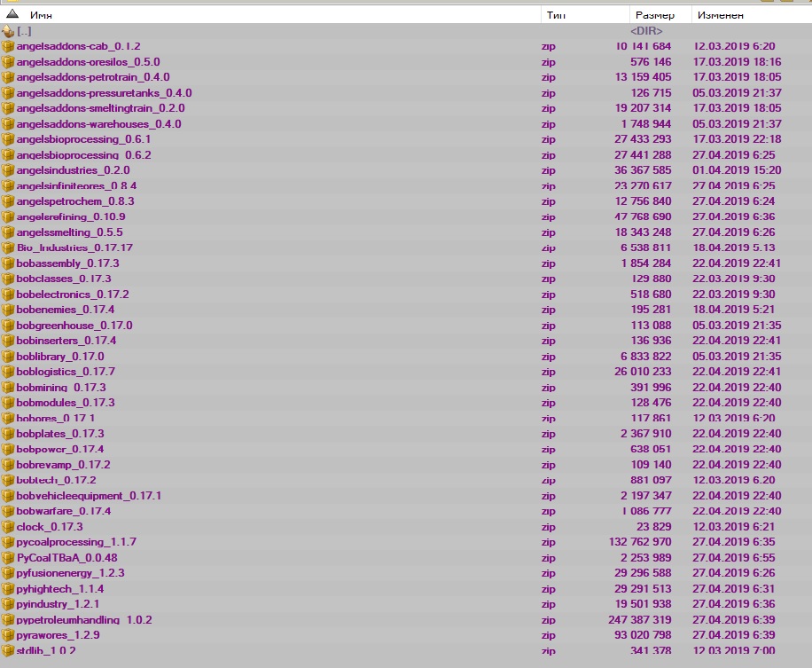Select the angelsaddons-oresilos_0.5.0 archive icon
The height and width of the screenshot is (668, 812).
pyautogui.click(x=8, y=62)
